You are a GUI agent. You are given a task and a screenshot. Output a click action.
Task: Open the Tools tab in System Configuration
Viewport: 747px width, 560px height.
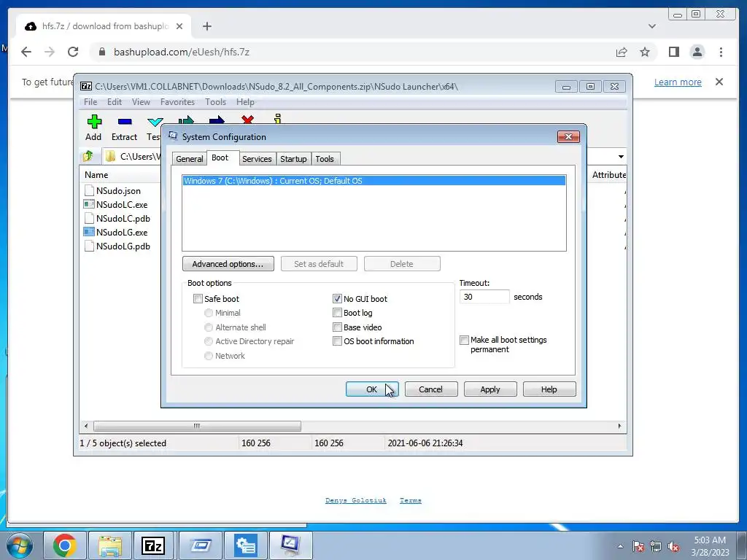point(325,159)
